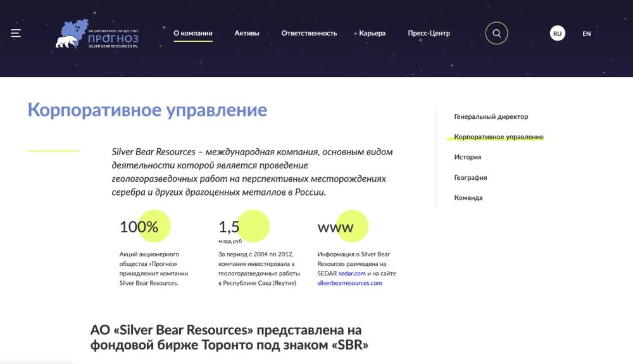The width and height of the screenshot is (633, 364).
Task: Open the О компании menu
Action: point(193,33)
